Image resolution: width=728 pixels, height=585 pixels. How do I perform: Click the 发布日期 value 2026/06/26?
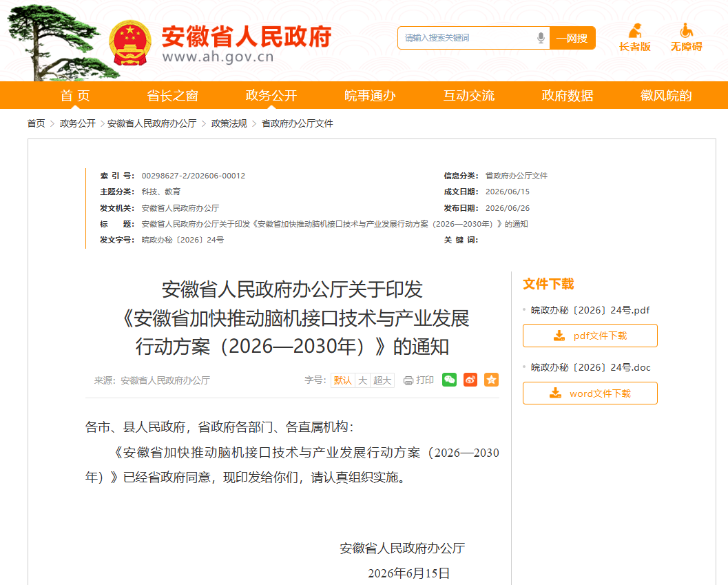pos(508,208)
